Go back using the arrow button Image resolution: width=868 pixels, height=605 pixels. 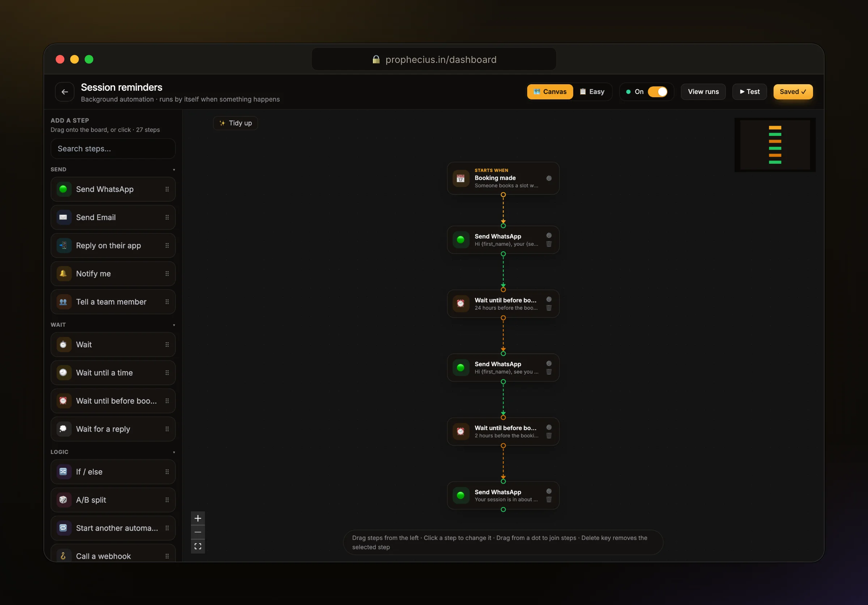65,92
